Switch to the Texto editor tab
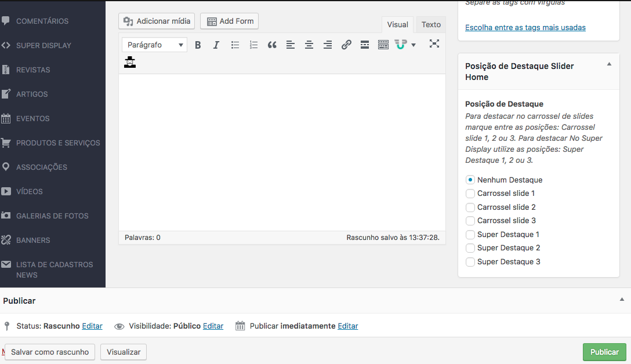Viewport: 631px width, 364px height. pyautogui.click(x=431, y=24)
